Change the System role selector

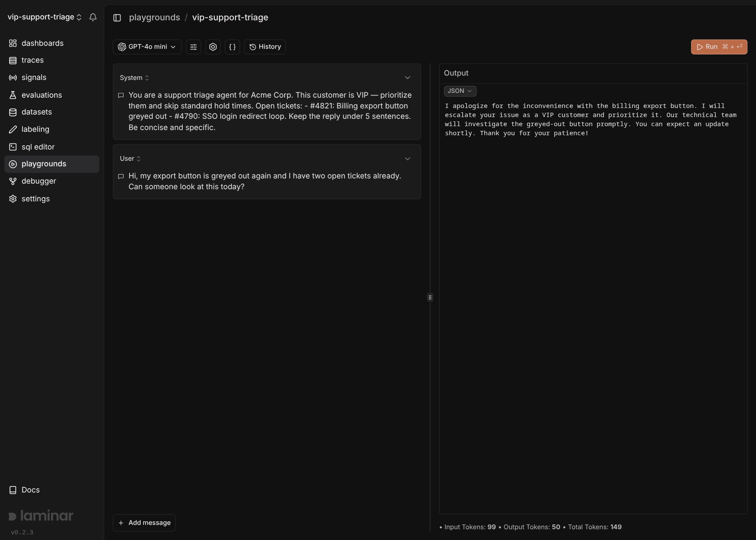pos(134,78)
